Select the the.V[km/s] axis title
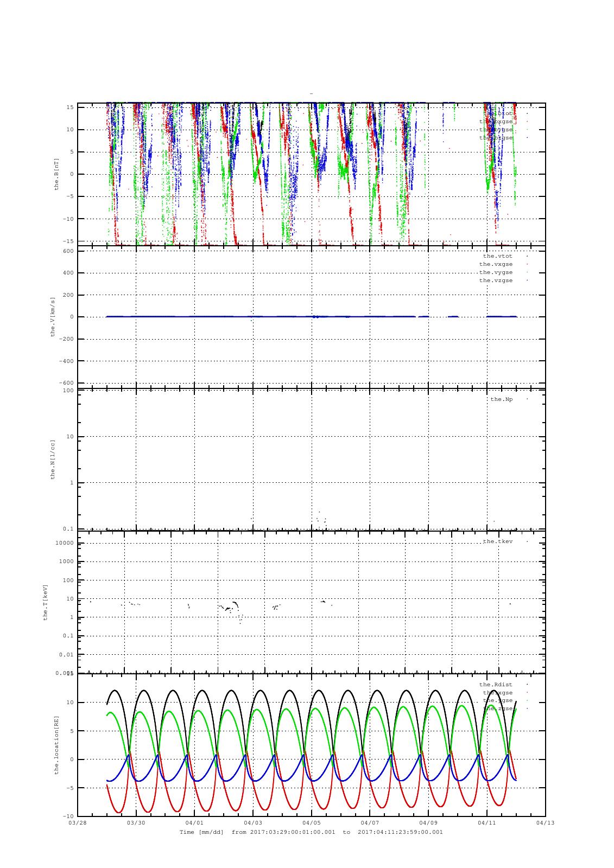614x868 pixels. [x=53, y=317]
